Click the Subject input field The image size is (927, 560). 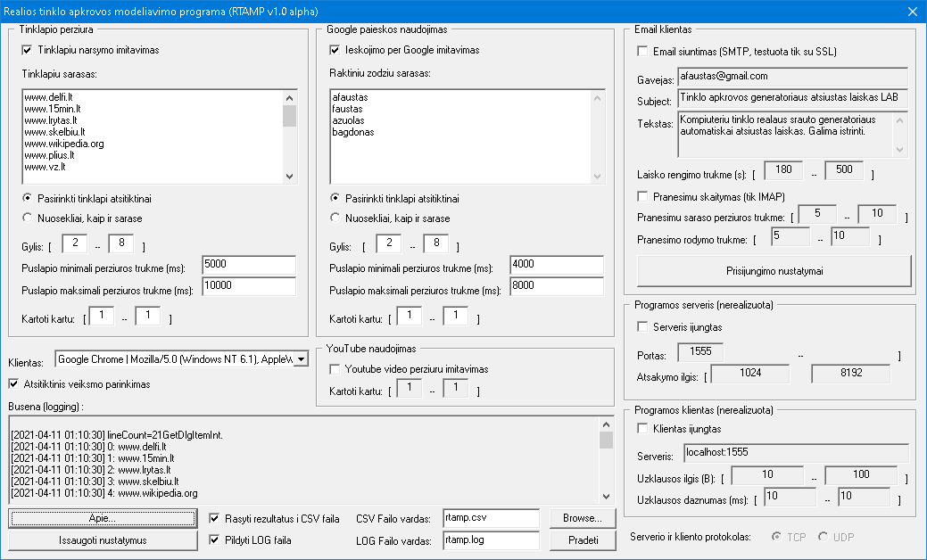tap(792, 98)
